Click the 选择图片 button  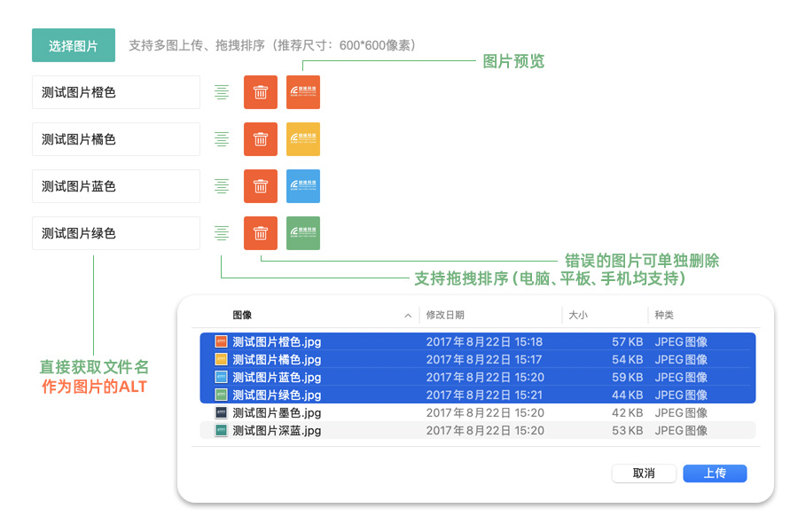coord(73,44)
